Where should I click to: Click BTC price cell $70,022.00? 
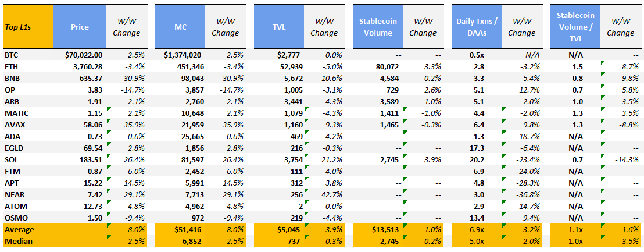83,55
